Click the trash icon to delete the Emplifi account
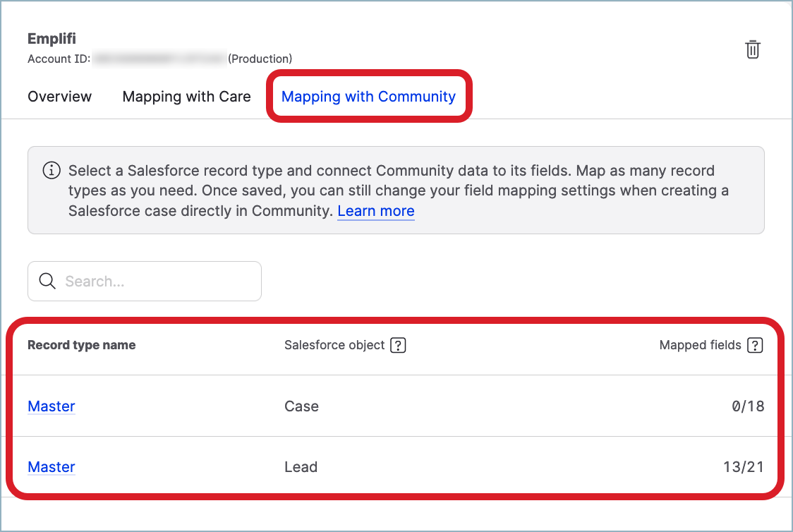Image resolution: width=793 pixels, height=532 pixels. (x=753, y=49)
